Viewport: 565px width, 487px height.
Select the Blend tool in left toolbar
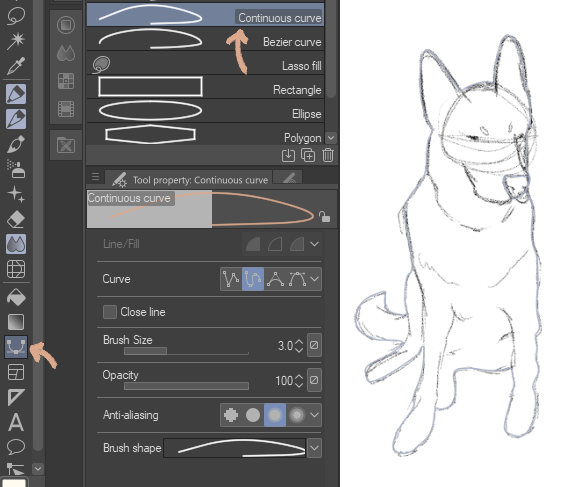click(16, 244)
